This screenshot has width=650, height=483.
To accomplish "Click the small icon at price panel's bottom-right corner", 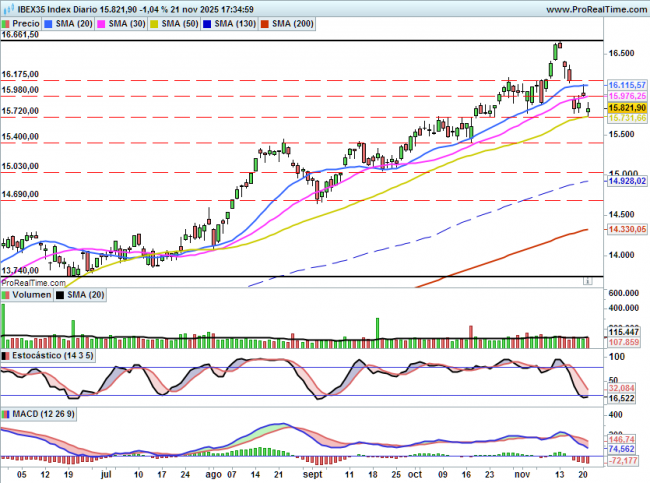I will coord(589,282).
